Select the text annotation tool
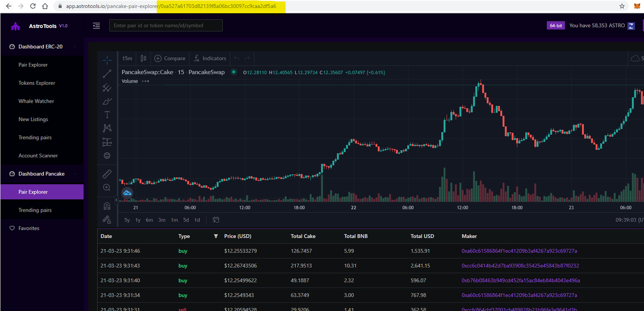 [107, 114]
